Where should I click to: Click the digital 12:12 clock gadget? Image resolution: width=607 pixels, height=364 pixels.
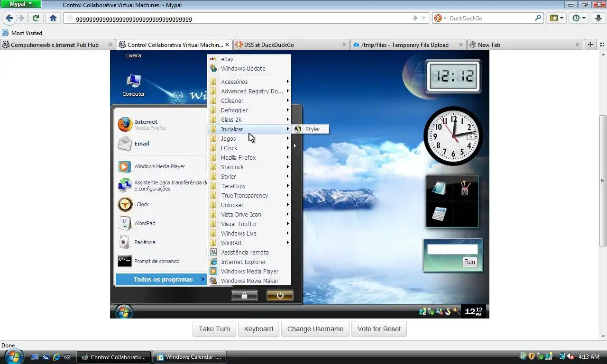click(x=453, y=76)
